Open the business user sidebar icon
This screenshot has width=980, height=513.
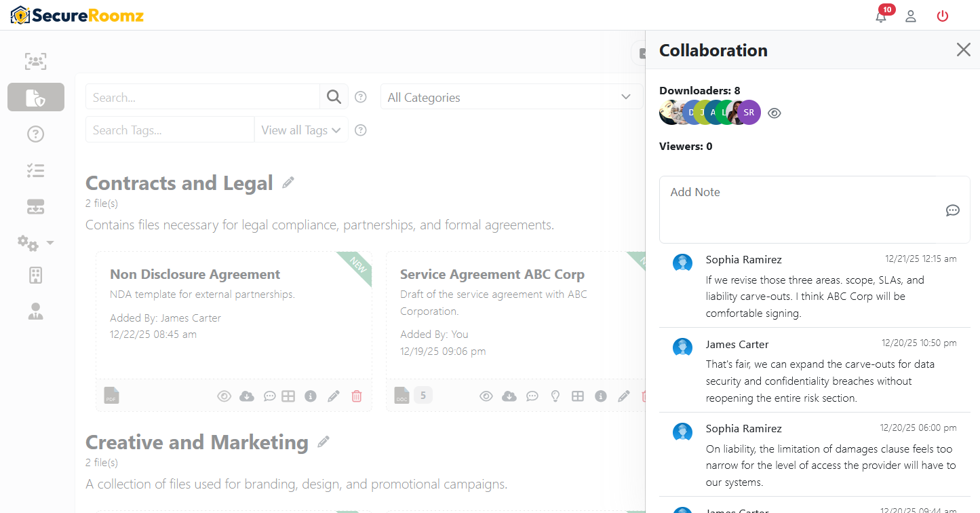pos(36,311)
